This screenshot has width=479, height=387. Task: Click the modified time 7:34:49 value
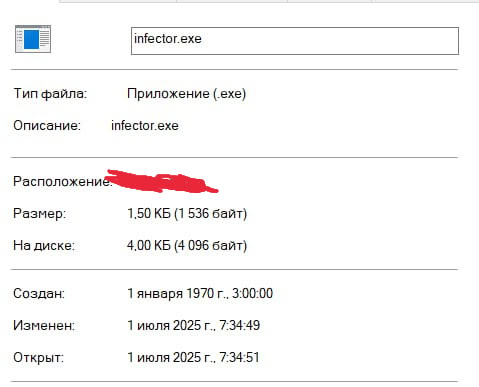[239, 326]
